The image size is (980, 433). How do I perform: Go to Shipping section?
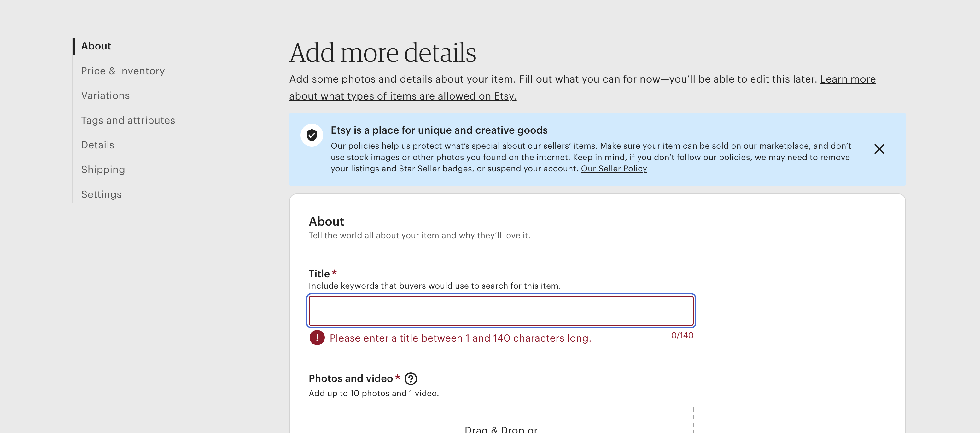103,170
